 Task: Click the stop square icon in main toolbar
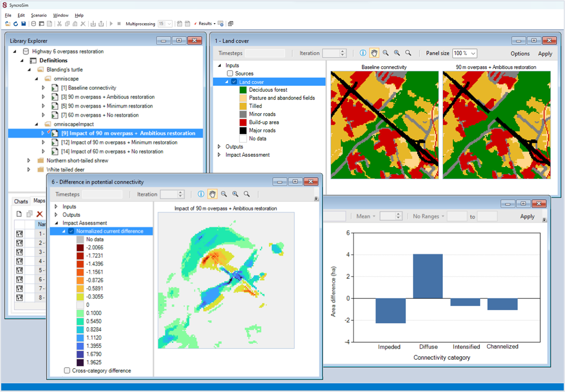[119, 24]
